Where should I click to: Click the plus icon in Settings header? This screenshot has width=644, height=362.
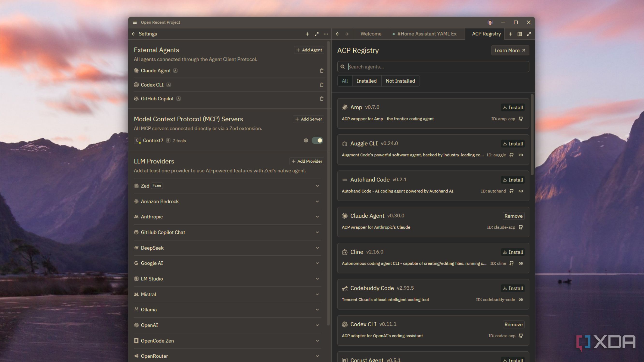point(307,34)
